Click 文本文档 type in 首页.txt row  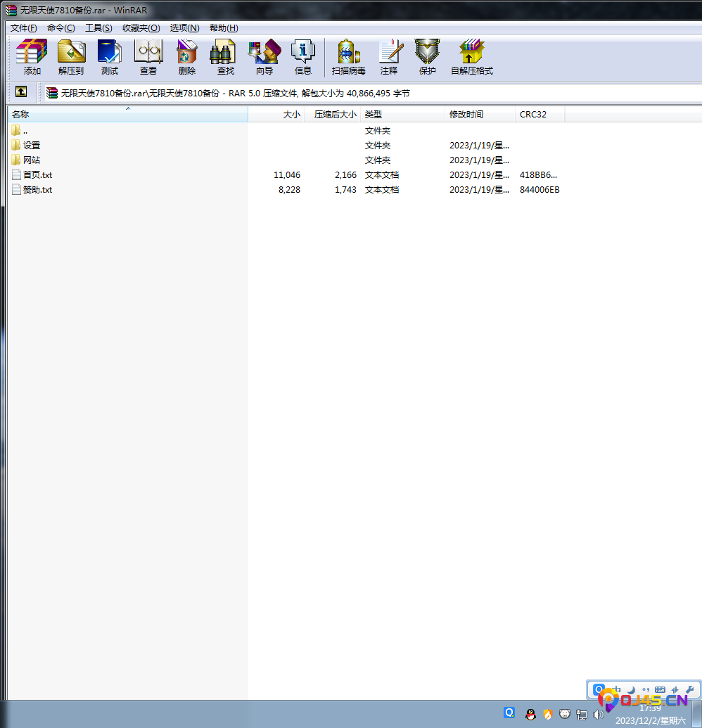pyautogui.click(x=382, y=175)
